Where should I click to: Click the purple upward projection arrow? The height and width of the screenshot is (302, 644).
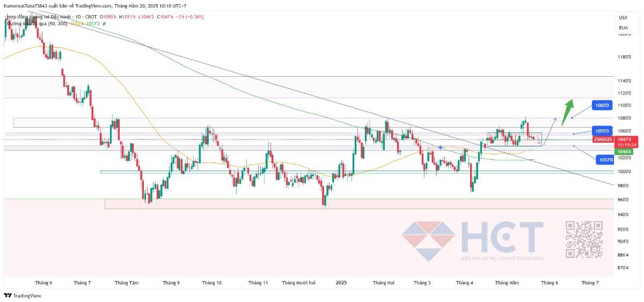click(553, 126)
